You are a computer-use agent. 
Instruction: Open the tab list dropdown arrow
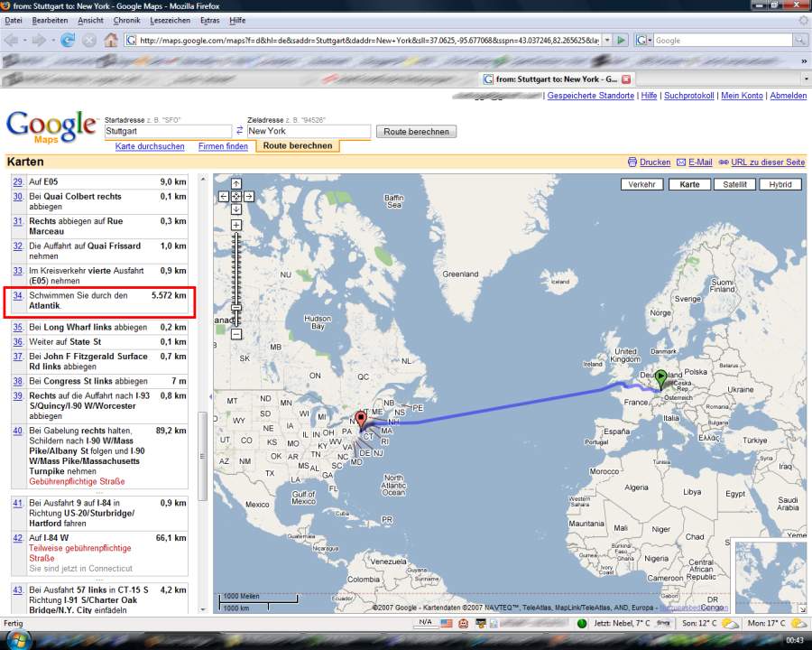(807, 79)
